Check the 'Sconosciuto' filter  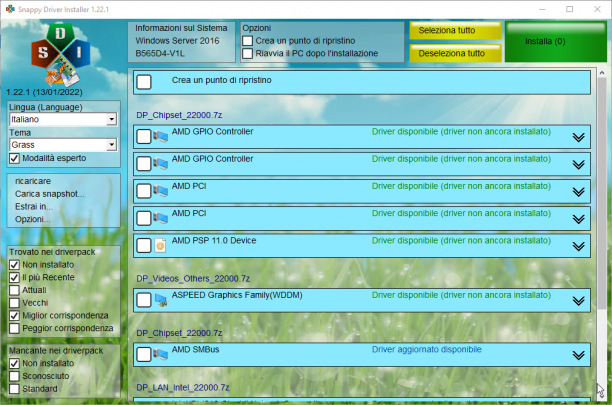point(14,376)
